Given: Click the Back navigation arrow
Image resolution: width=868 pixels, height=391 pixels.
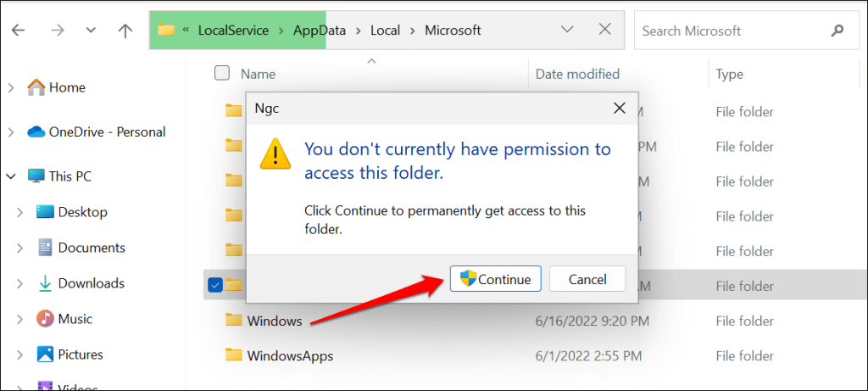Looking at the screenshot, I should click(x=18, y=31).
